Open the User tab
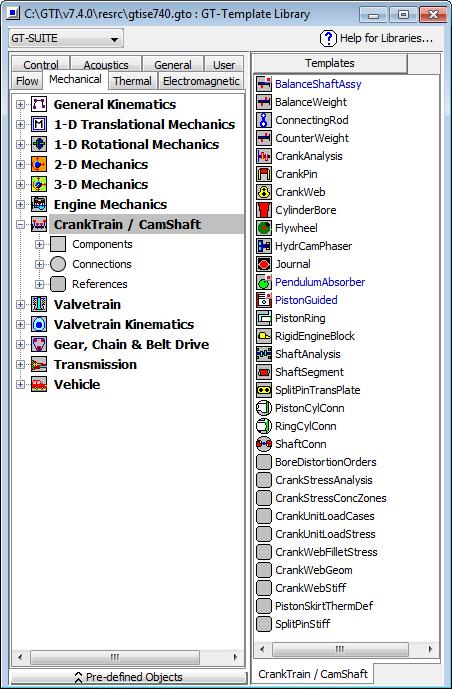The width and height of the screenshot is (452, 689). pyautogui.click(x=224, y=64)
